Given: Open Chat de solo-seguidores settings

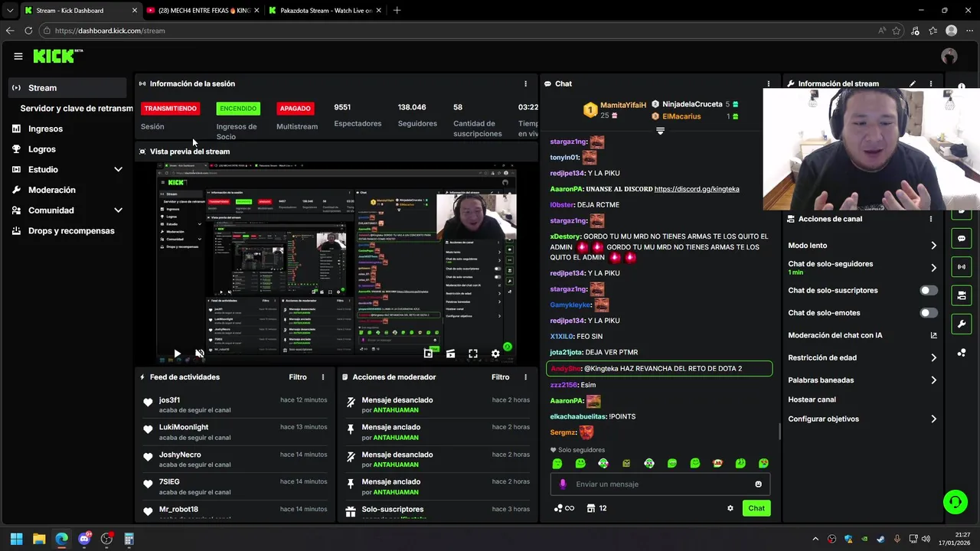Looking at the screenshot, I should pos(862,267).
